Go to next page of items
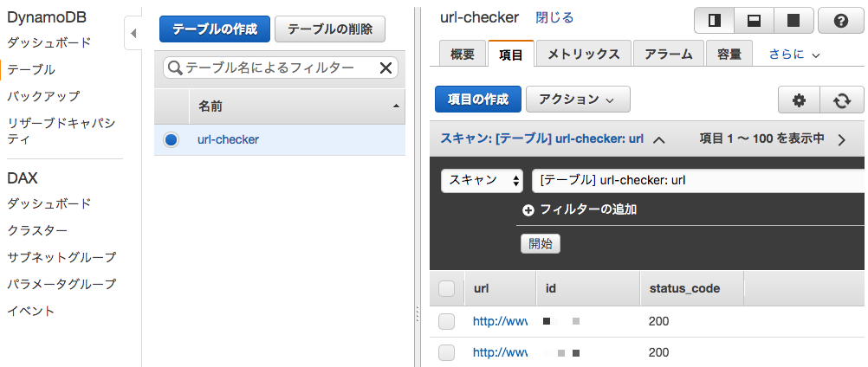This screenshot has height=367, width=868. [842, 140]
